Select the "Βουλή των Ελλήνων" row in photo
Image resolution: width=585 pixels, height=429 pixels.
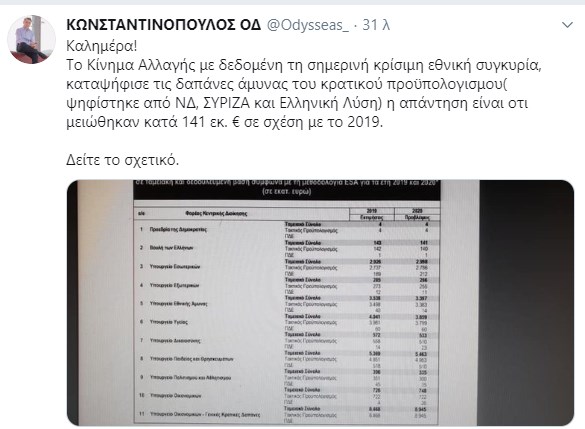tap(287, 248)
